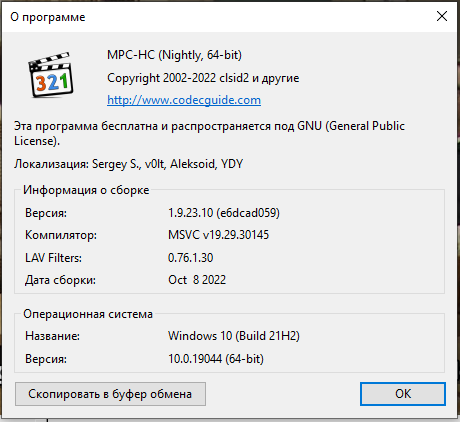This screenshot has height=422, width=460.
Task: Click the "Компилятор:" field label
Action: click(x=61, y=235)
